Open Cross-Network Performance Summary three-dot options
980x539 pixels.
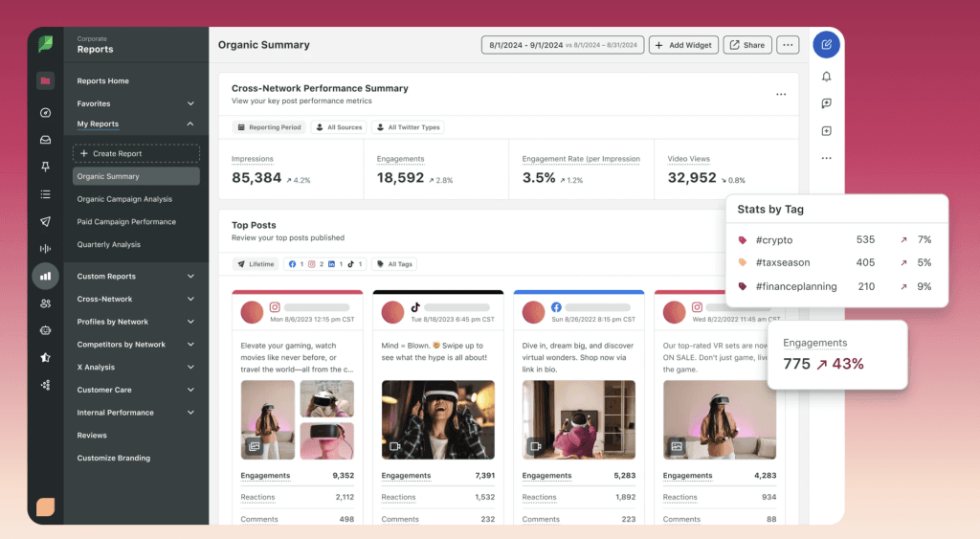tap(781, 95)
